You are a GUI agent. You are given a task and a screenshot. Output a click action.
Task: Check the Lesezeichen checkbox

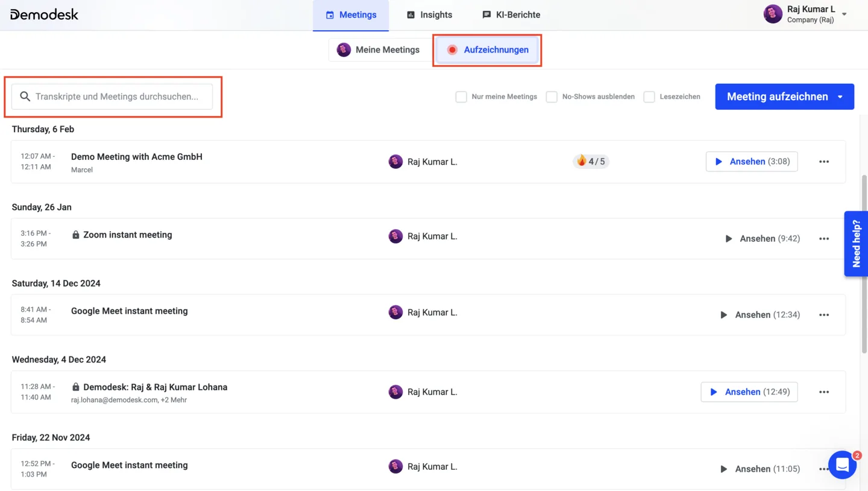pyautogui.click(x=649, y=97)
